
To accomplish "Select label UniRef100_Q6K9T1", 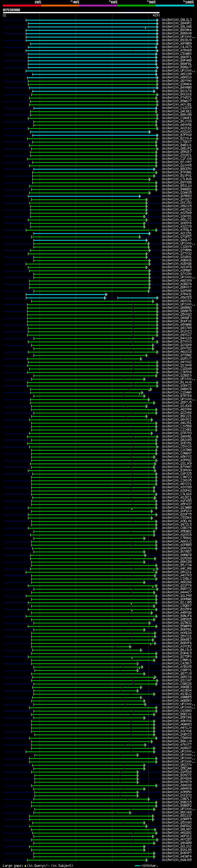I will (177, 57).
